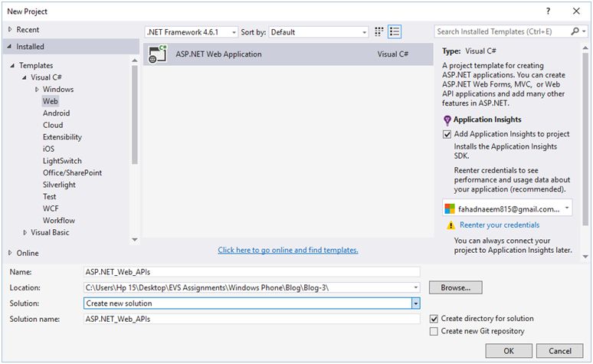Click the Browse... button
This screenshot has height=364, width=593.
click(x=455, y=287)
